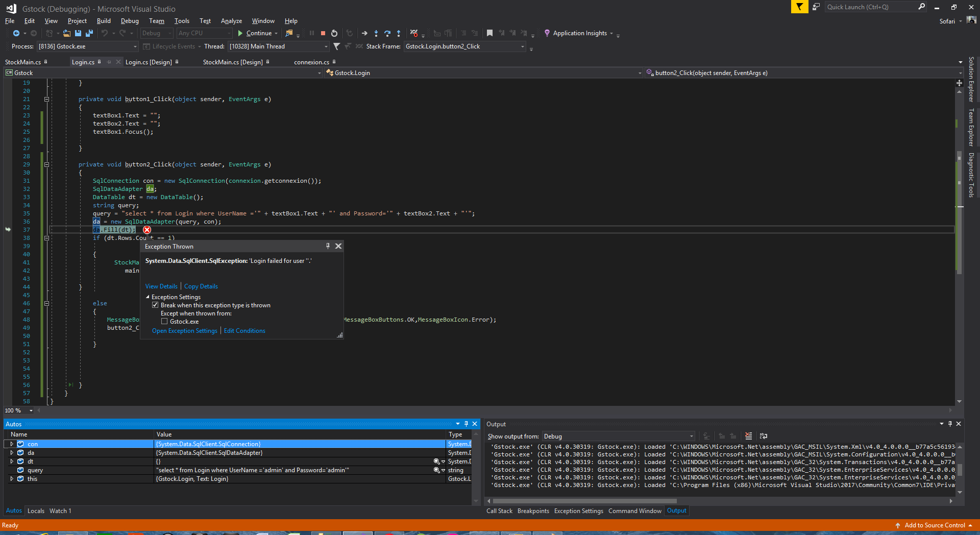Click the breakpoint-style exception toggle icon
980x535 pixels.
[x=414, y=33]
